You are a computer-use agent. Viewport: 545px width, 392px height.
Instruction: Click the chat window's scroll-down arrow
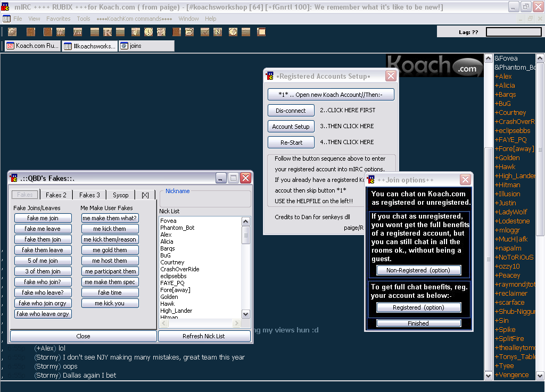point(489,376)
